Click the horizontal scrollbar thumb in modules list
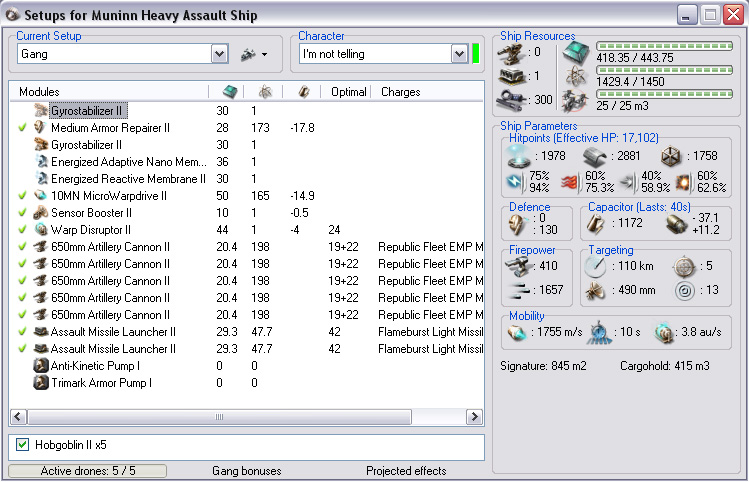This screenshot has height=482, width=749. [219, 417]
